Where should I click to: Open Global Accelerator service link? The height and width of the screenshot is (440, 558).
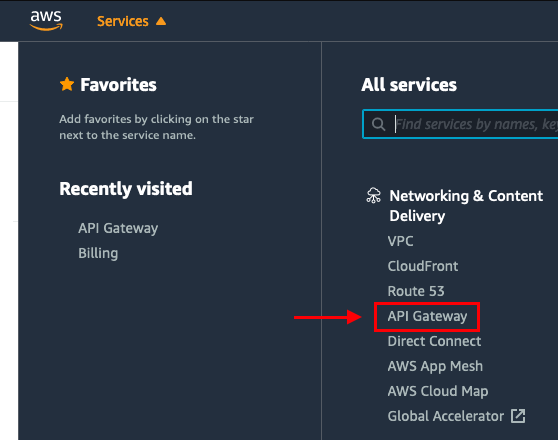pyautogui.click(x=446, y=416)
